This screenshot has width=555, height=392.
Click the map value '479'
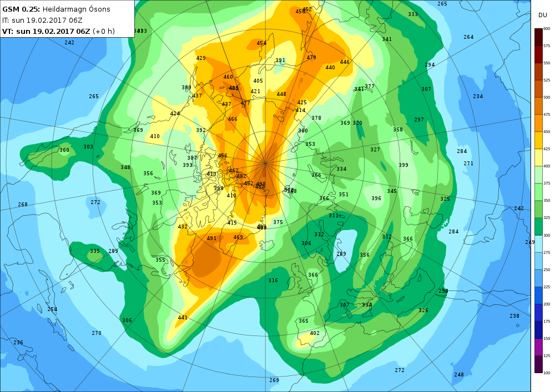coord(311,58)
